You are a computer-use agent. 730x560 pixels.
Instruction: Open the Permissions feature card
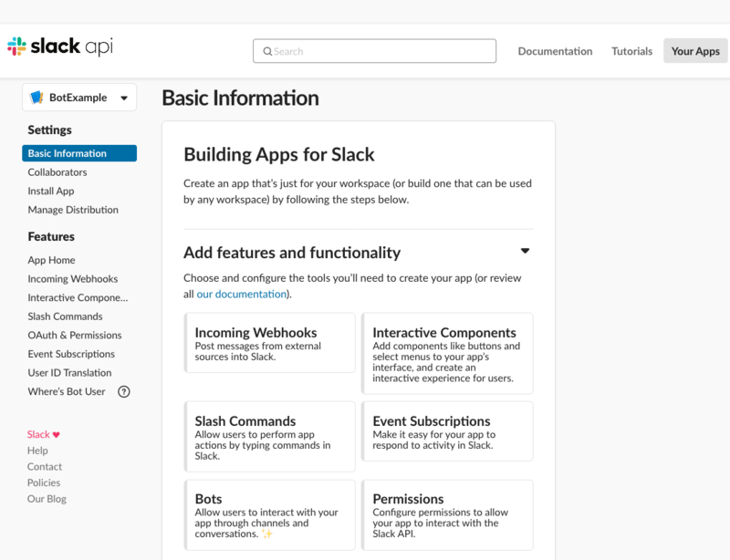pos(447,515)
